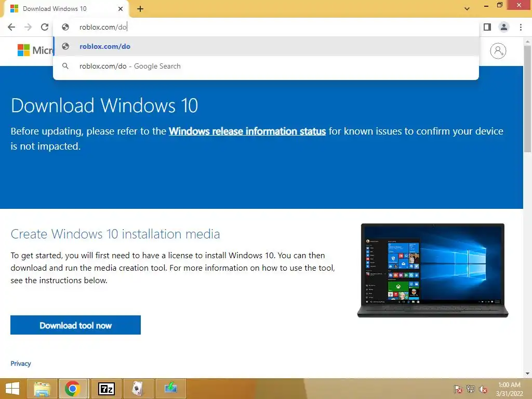The image size is (532, 399).
Task: Click the taskbar clock showing 1:00 AM
Action: pos(509,389)
